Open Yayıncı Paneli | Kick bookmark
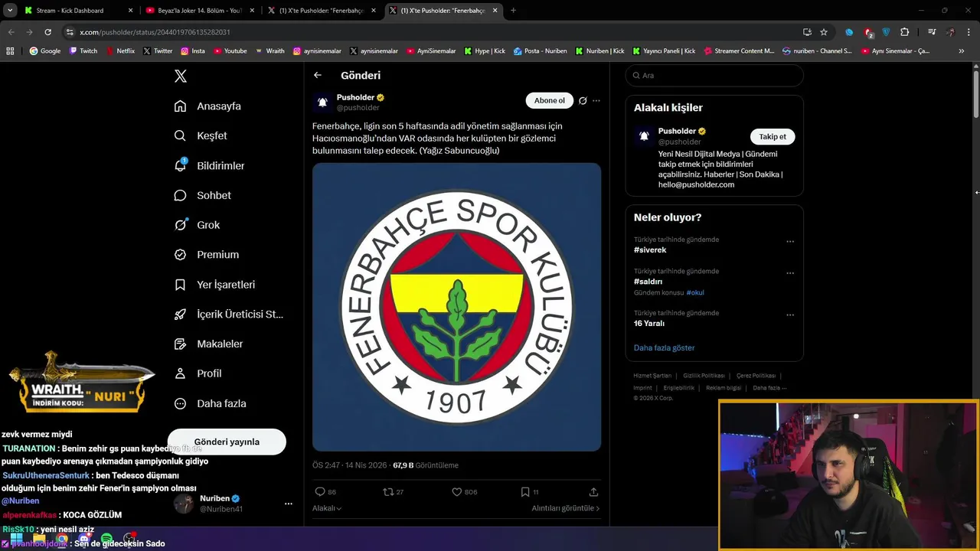980x551 pixels. tap(664, 51)
